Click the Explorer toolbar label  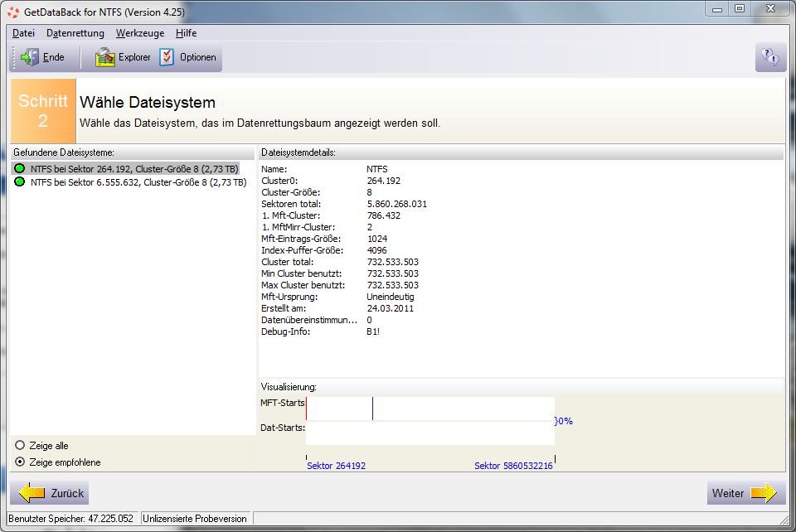[x=134, y=57]
